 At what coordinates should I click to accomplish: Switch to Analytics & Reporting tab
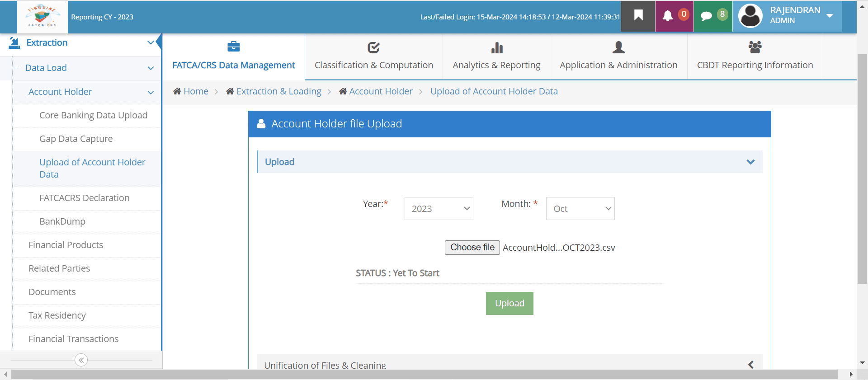pos(496,56)
